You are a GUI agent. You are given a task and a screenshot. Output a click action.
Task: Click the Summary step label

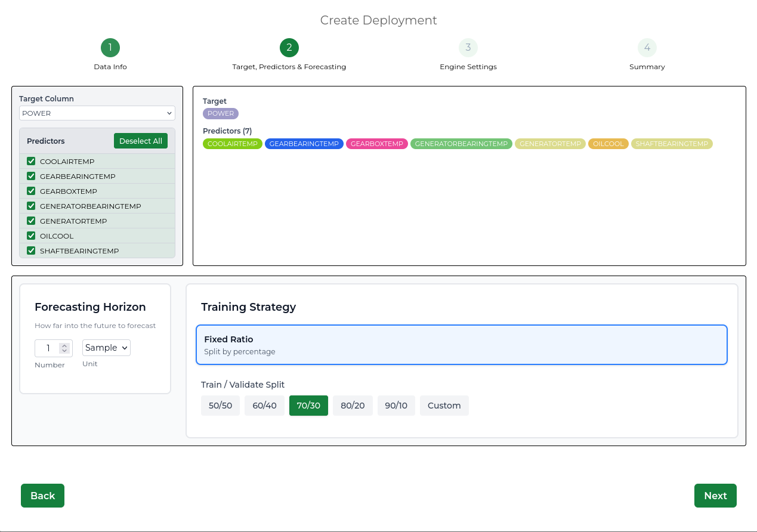tap(647, 67)
